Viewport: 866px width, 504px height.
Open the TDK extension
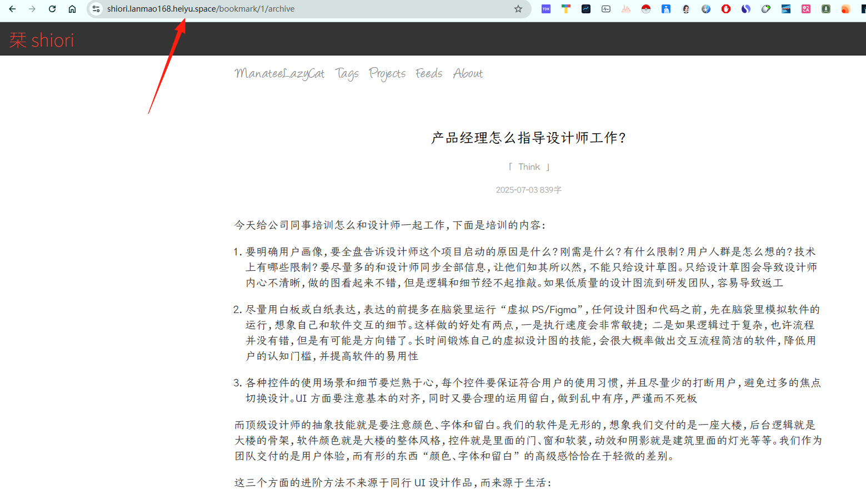point(546,9)
